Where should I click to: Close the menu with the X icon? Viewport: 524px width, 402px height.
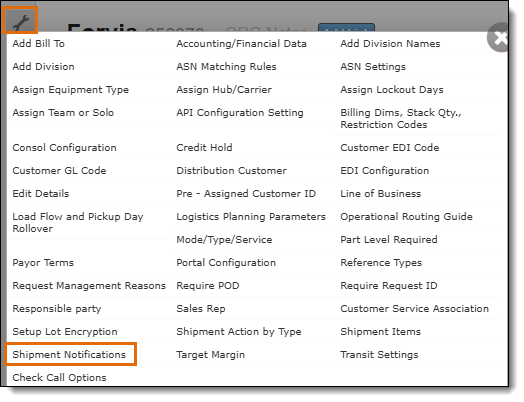499,37
